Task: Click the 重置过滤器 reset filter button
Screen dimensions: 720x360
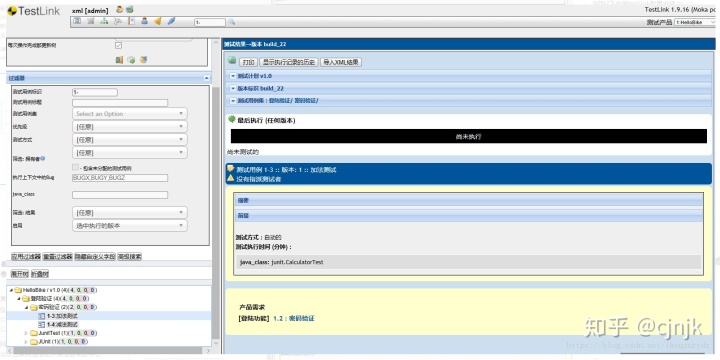Action: [x=58, y=257]
